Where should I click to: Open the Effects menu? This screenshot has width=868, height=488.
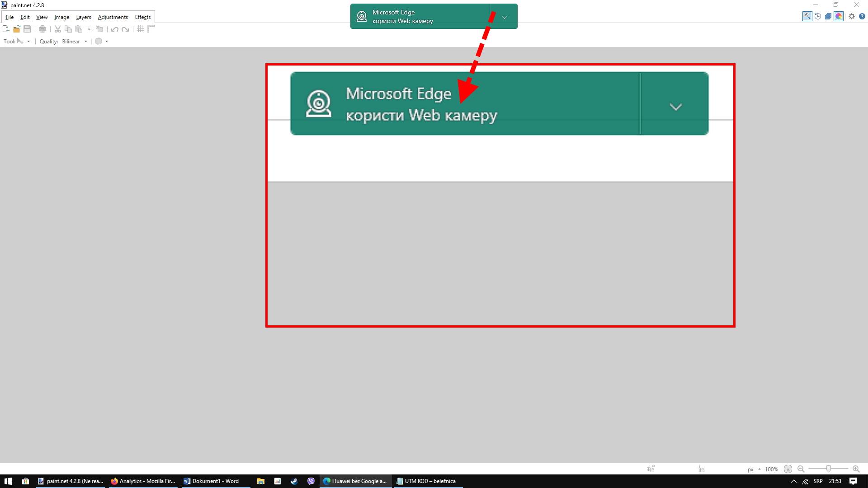[142, 17]
